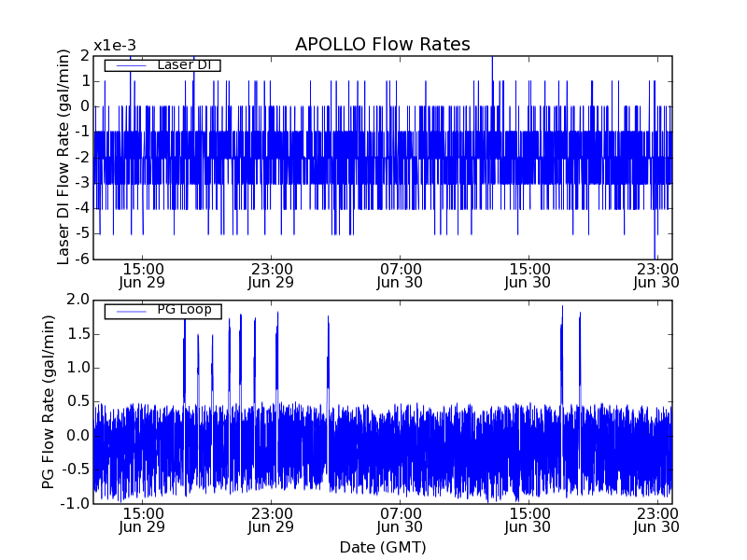Click the "0.5" y-axis tick on the PG chart
This screenshot has height=560, width=747.
click(x=78, y=401)
